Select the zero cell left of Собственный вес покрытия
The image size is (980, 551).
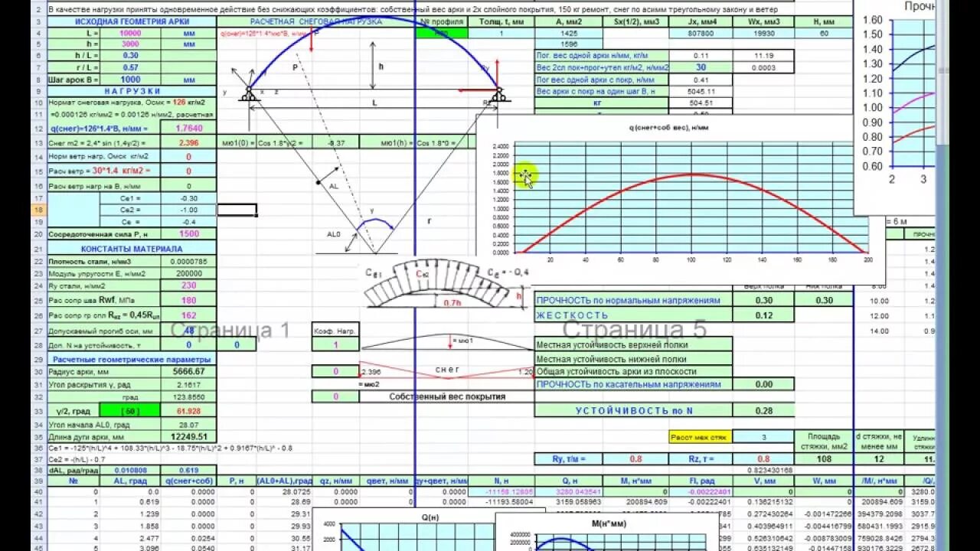tap(335, 396)
